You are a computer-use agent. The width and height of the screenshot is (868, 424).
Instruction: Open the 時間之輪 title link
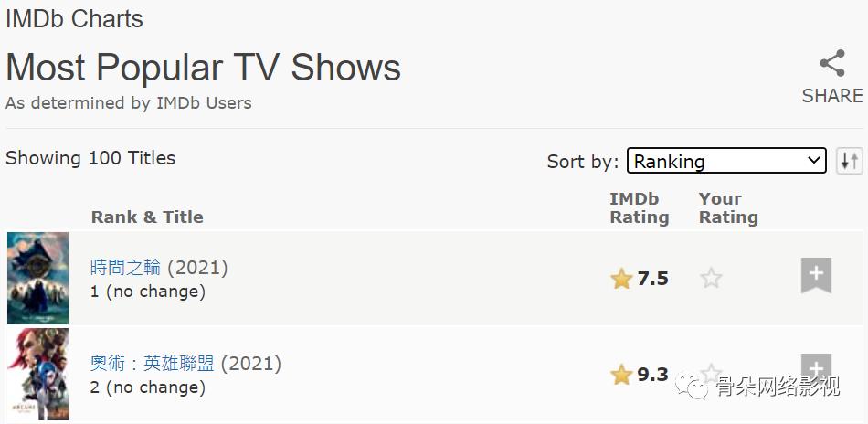pos(125,267)
